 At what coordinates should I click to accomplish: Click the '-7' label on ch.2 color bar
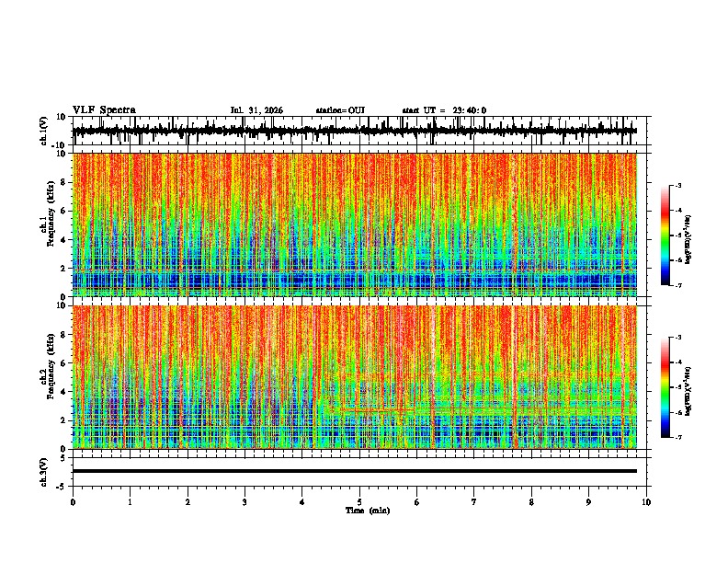[x=677, y=437]
